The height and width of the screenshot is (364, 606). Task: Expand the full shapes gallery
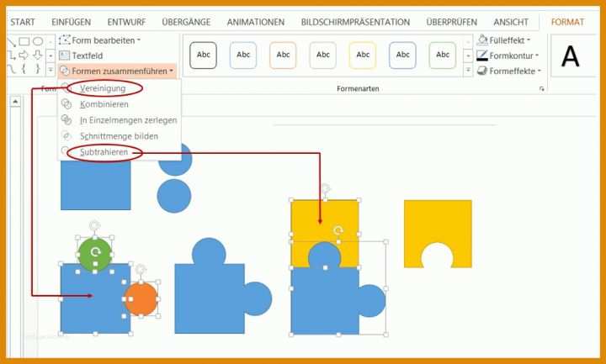pos(50,70)
